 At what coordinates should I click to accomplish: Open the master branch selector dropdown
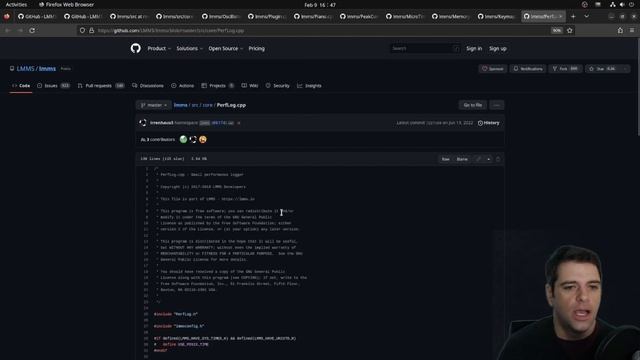click(x=154, y=105)
